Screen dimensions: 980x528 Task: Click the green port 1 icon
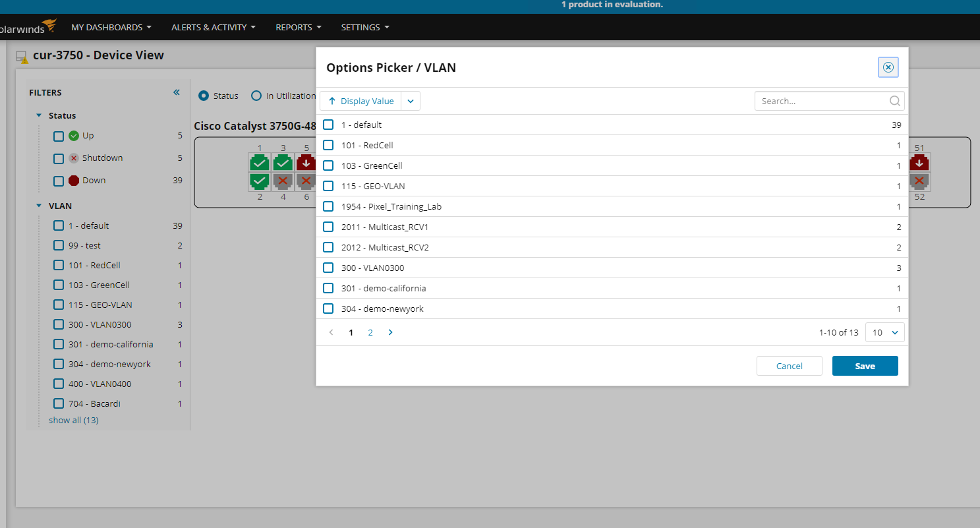[260, 163]
